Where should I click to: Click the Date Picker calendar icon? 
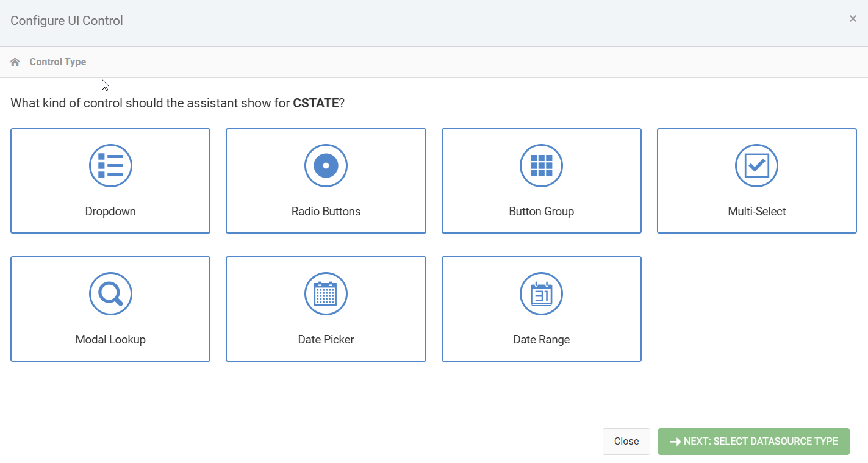326,293
